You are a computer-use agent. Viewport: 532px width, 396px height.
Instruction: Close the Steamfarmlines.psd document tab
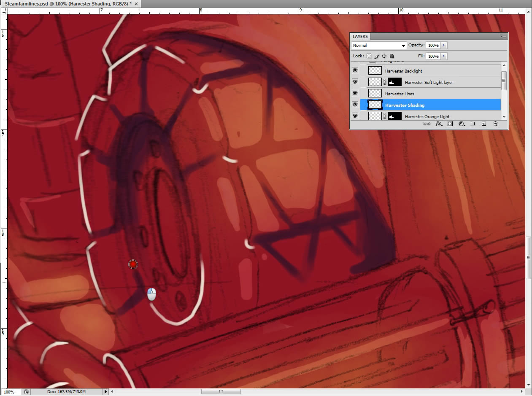137,3
